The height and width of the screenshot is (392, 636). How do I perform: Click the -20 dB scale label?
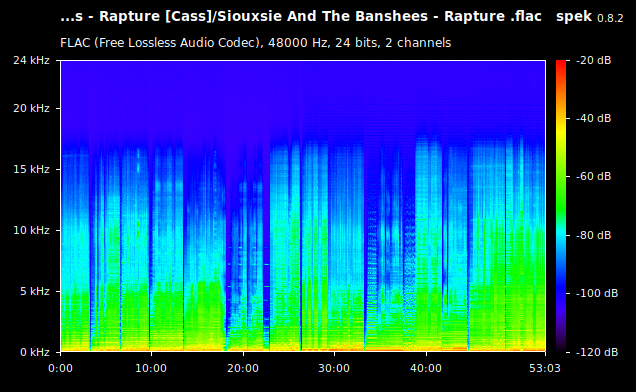pos(594,60)
